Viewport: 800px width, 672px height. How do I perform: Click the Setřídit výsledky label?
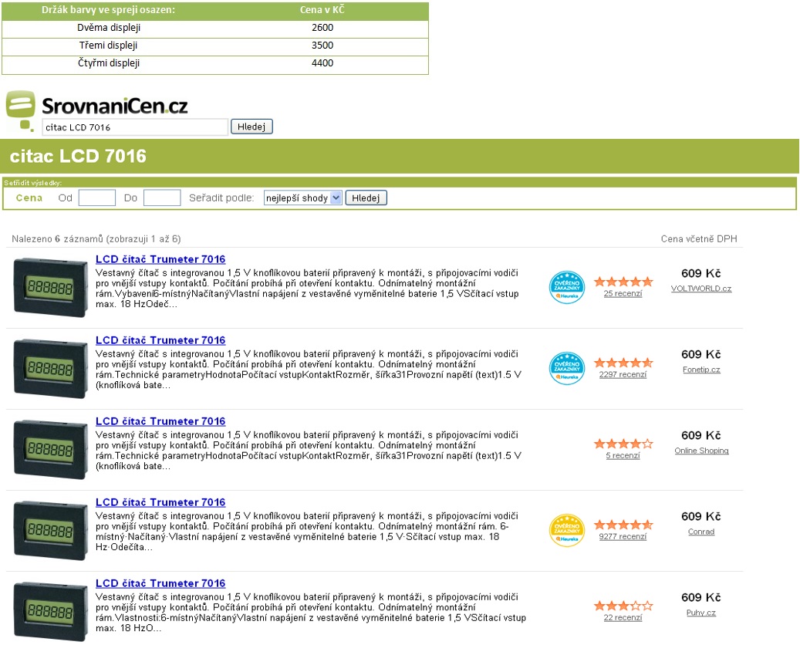click(32, 183)
